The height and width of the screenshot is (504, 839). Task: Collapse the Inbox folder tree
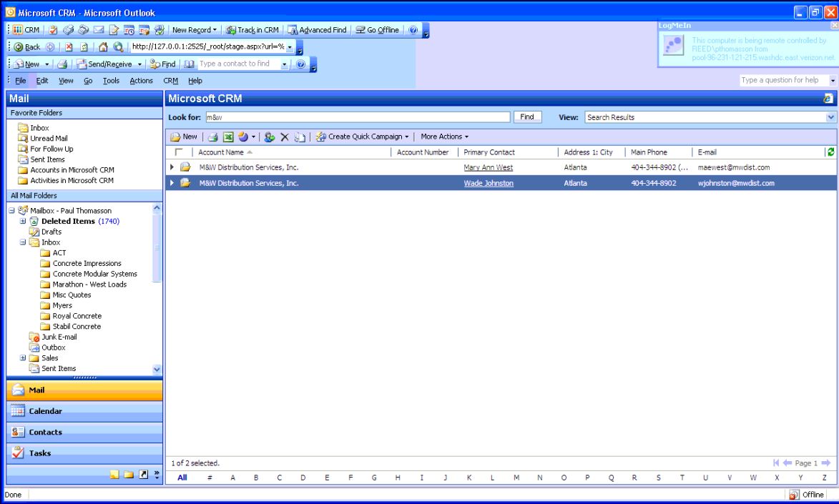pos(22,242)
